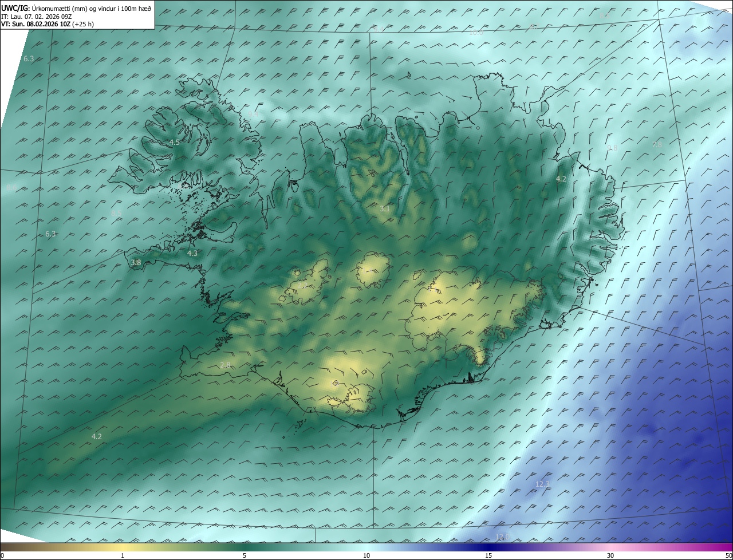Viewport: 733px width, 560px height.
Task: Click the 4.2 value over northeast Iceland
Action: tap(561, 179)
